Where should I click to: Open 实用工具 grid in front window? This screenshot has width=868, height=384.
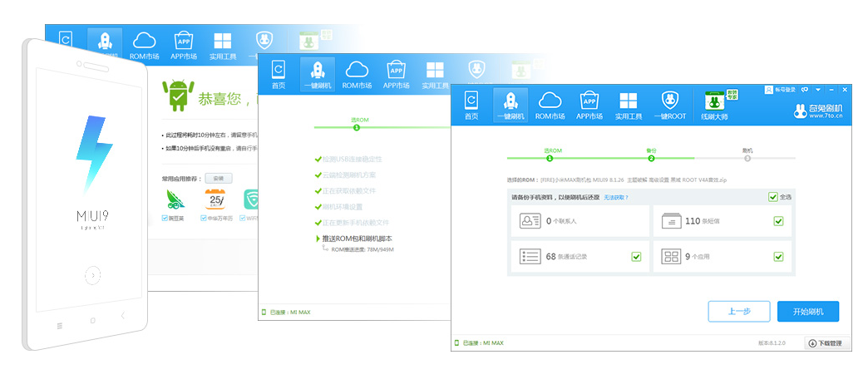pyautogui.click(x=629, y=106)
